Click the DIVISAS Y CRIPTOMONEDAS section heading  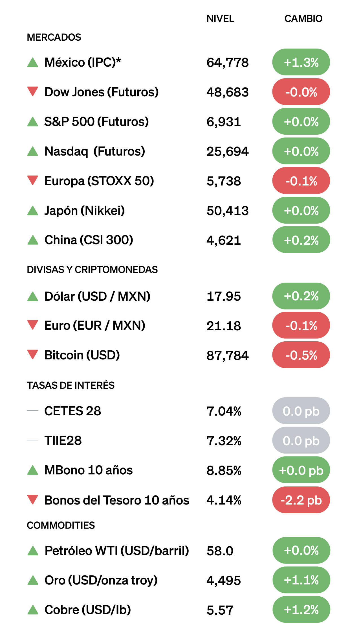coord(92,270)
